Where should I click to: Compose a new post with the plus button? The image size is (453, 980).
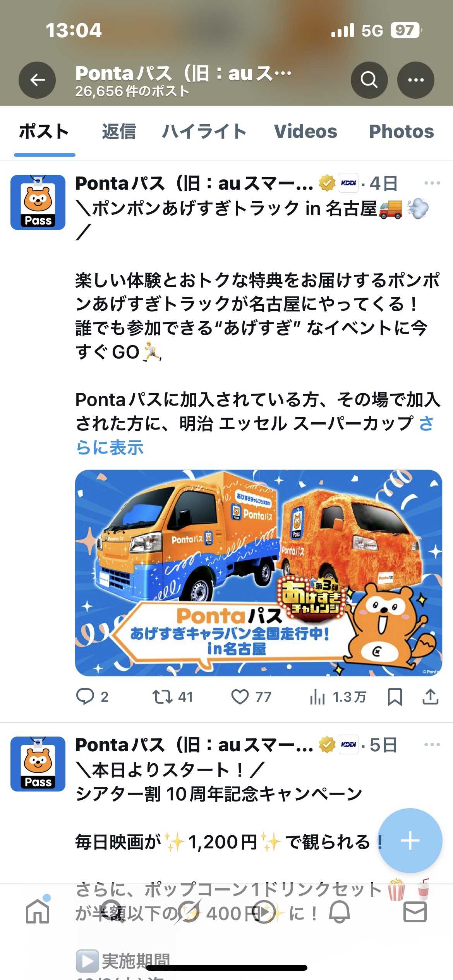pyautogui.click(x=410, y=841)
